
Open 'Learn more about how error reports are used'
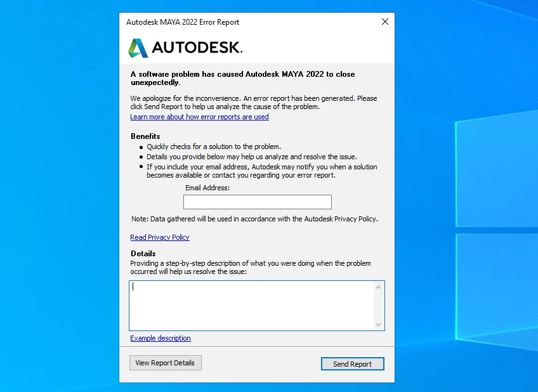coord(199,117)
